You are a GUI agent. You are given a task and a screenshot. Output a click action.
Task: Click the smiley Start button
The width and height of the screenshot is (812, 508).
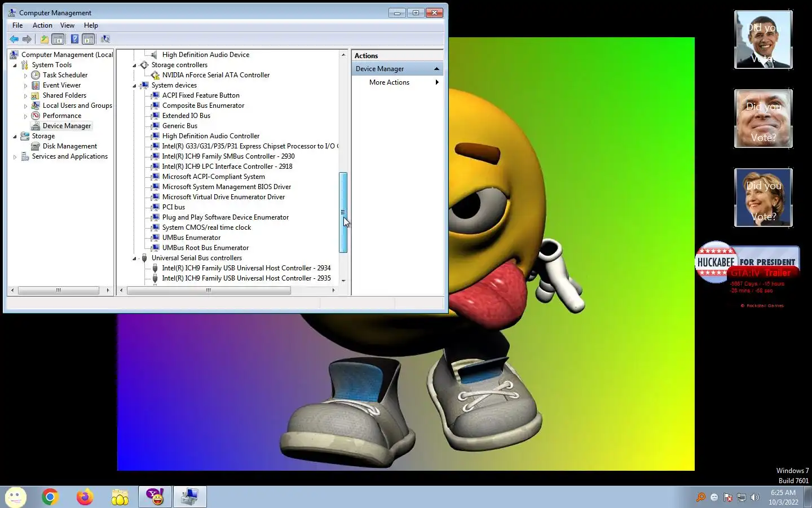[x=15, y=497]
